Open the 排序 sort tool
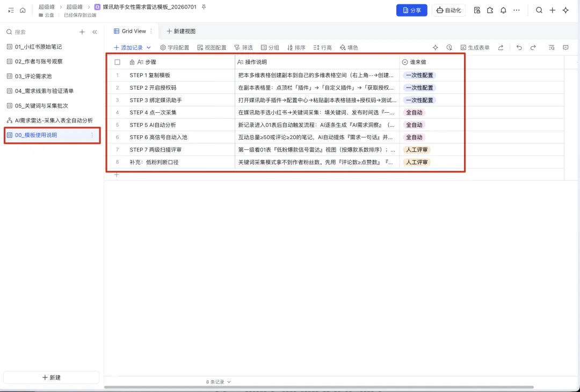Viewport: 580px width, 392px height. 296,47
